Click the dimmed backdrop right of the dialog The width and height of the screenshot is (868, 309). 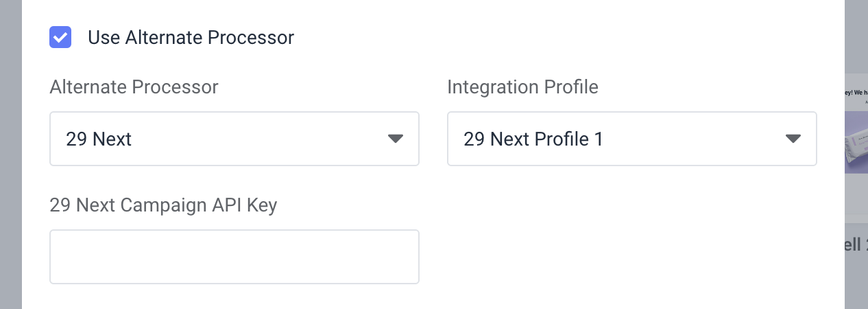[856, 34]
